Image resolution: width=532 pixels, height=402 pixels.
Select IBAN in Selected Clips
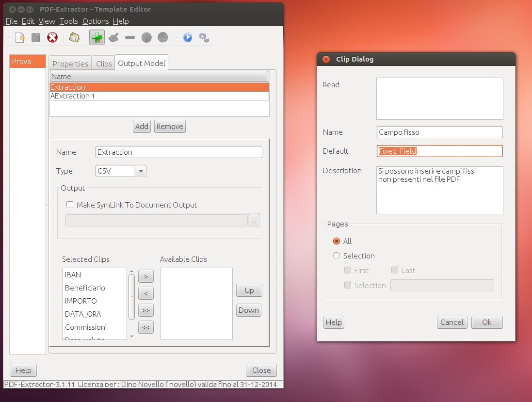(x=95, y=275)
